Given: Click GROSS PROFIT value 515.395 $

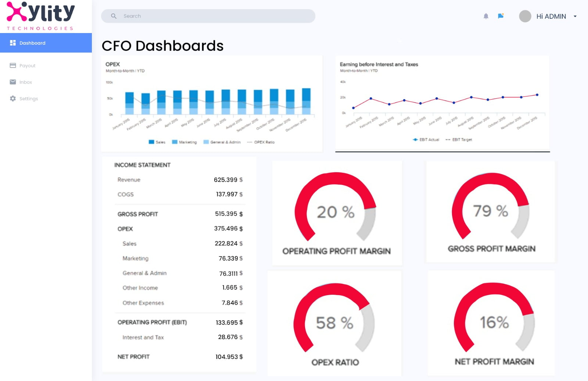Looking at the screenshot, I should [x=229, y=214].
